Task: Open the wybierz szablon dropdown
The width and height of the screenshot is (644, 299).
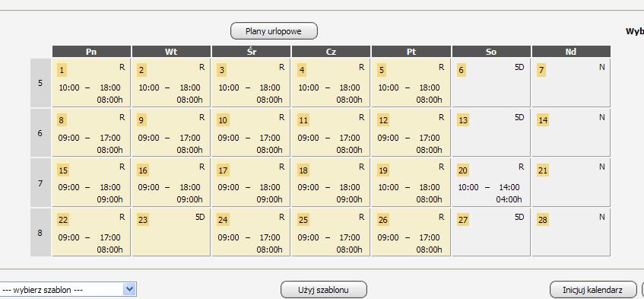Action: click(68, 290)
